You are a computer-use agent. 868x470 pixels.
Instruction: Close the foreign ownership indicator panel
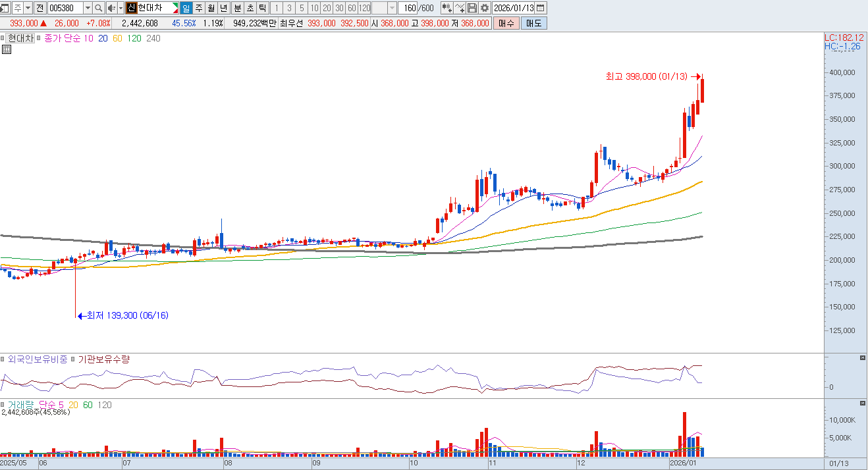863,357
